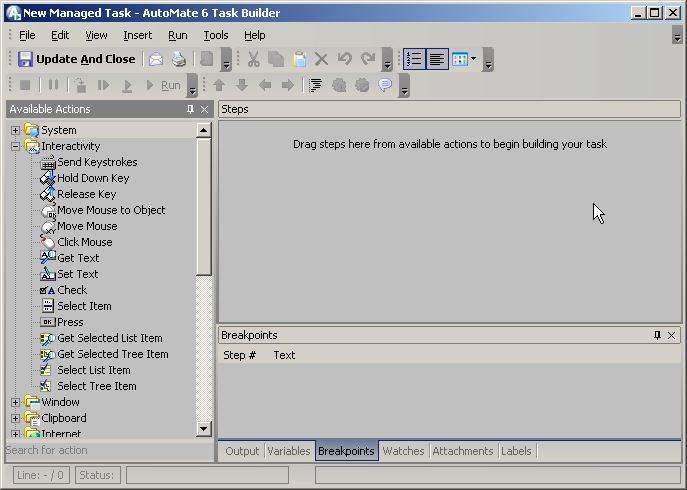Click the move step up arrow

[219, 85]
